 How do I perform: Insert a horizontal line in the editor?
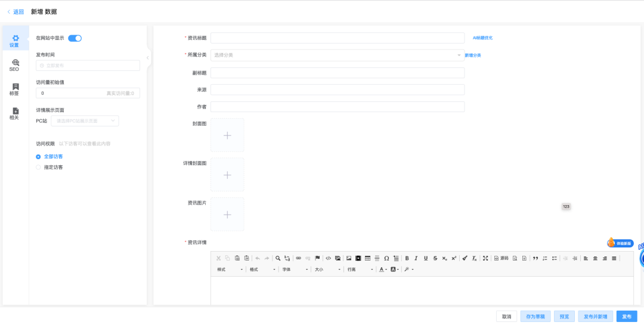(x=377, y=258)
